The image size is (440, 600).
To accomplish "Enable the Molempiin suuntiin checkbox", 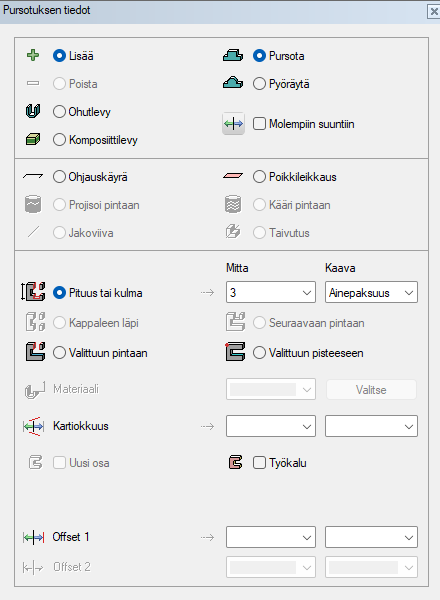I will (x=259, y=124).
